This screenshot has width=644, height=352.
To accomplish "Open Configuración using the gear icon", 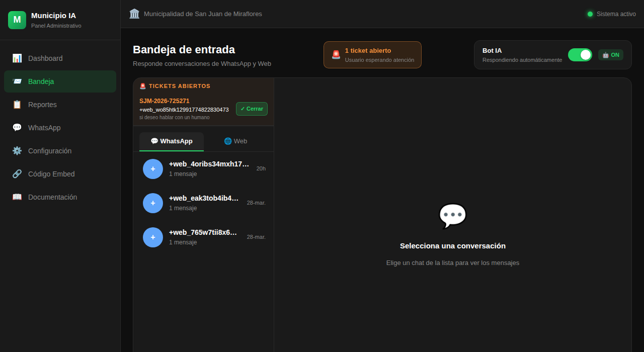I will [x=17, y=151].
